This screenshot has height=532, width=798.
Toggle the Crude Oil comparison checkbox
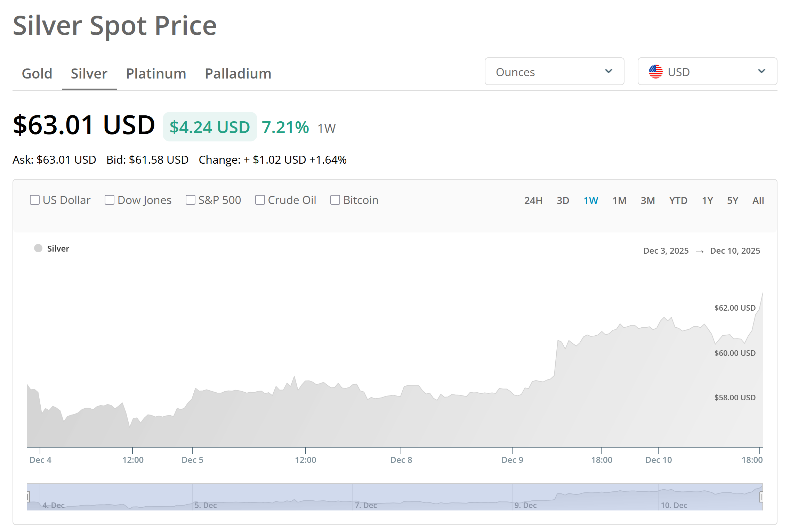click(x=260, y=200)
